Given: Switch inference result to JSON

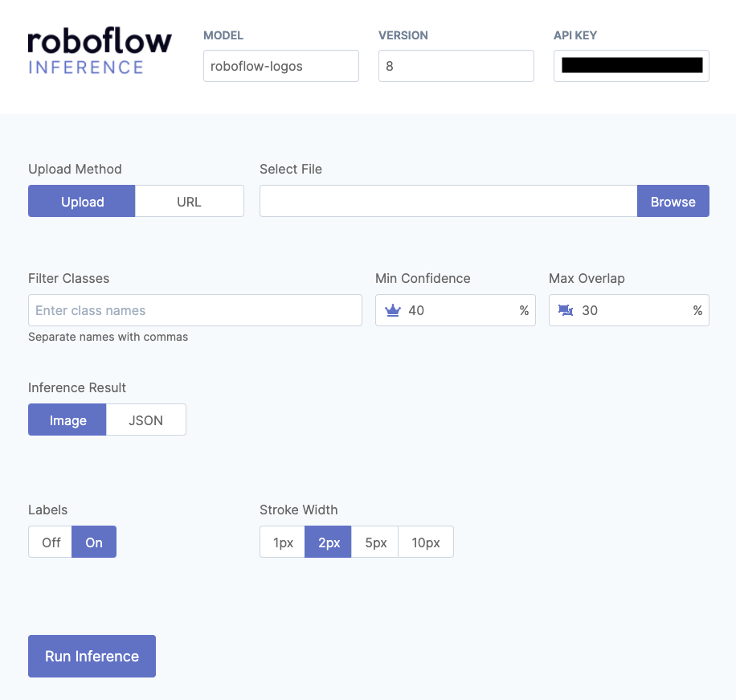Looking at the screenshot, I should (x=146, y=420).
